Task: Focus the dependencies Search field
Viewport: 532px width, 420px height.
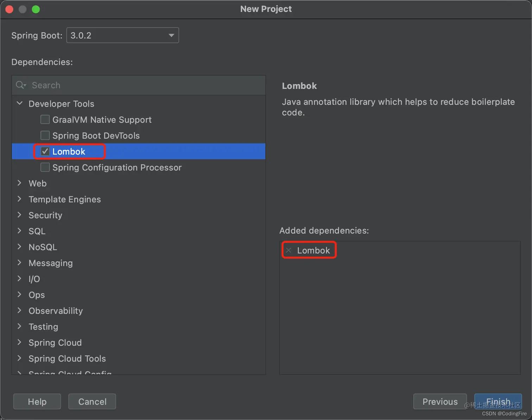Action: [x=139, y=85]
